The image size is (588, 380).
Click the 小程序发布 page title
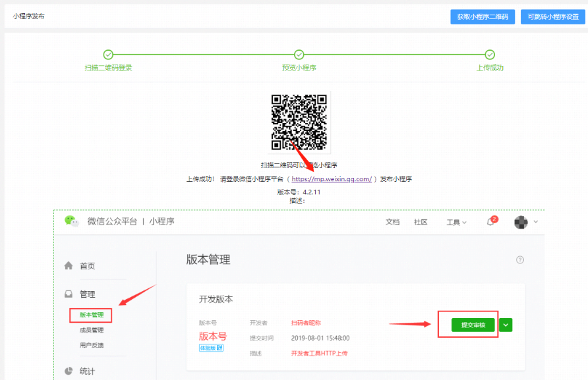28,16
